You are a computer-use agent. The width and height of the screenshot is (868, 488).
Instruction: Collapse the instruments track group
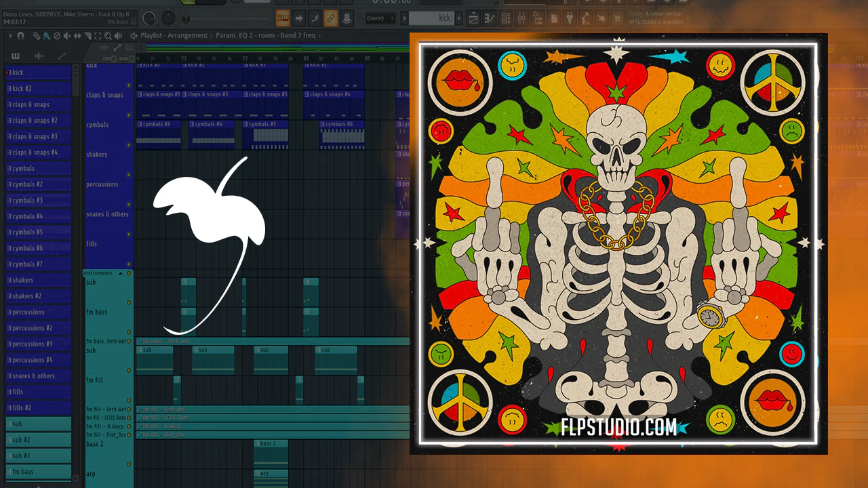tap(121, 273)
